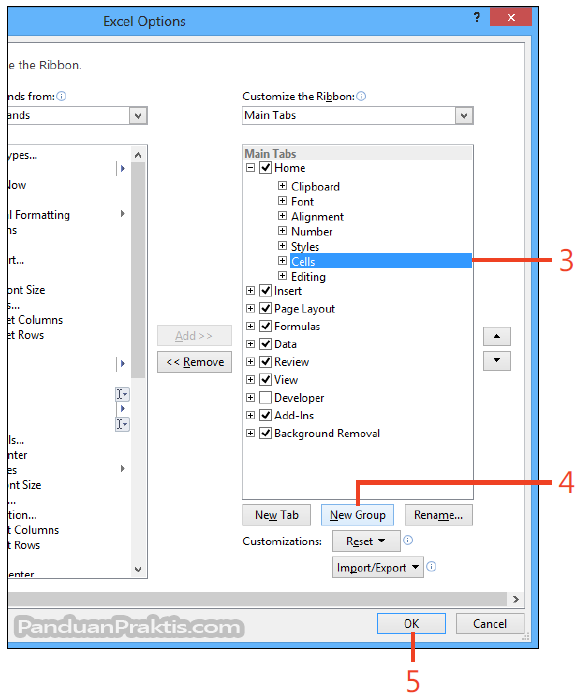The image size is (580, 698).
Task: Open the Choose commands from dropdown
Action: (138, 116)
